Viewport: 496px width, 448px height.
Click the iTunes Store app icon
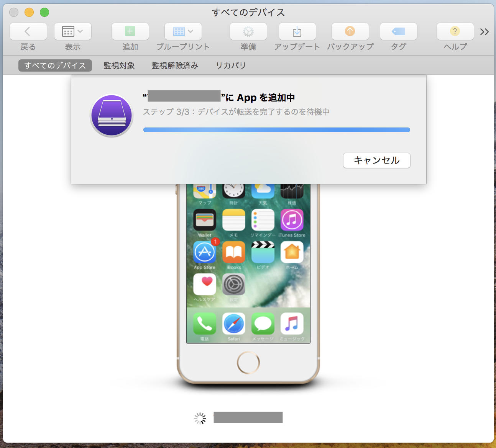pos(292,220)
